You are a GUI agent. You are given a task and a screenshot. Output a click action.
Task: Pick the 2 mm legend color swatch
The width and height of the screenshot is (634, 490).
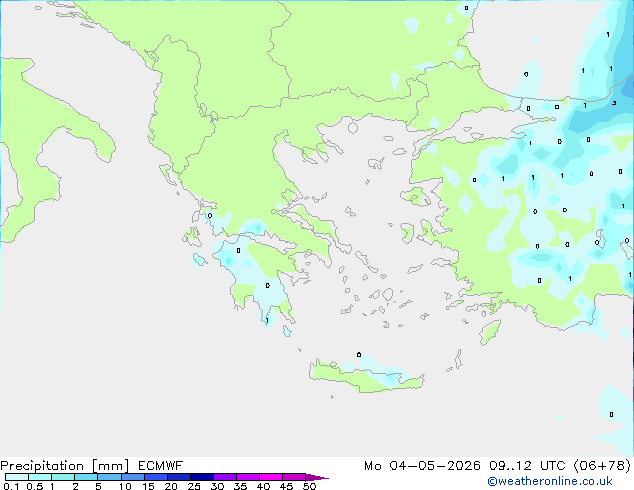click(86, 477)
